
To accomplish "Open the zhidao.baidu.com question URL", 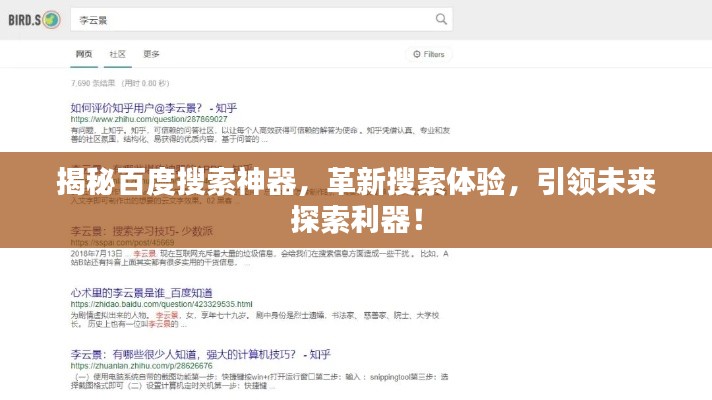I will (161, 304).
